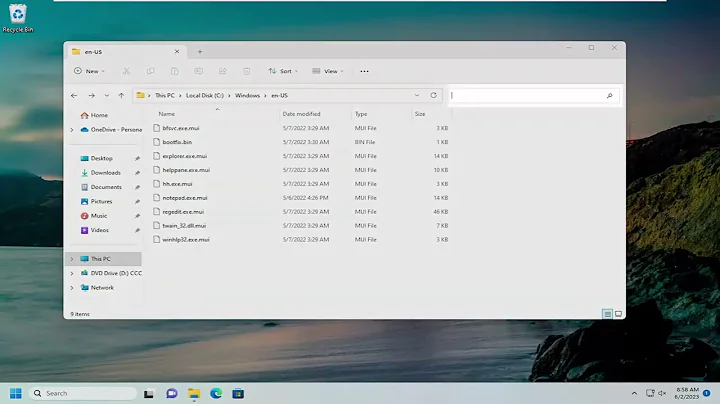Image resolution: width=720 pixels, height=404 pixels.
Task: Switch to details view icon in status bar
Action: click(608, 314)
